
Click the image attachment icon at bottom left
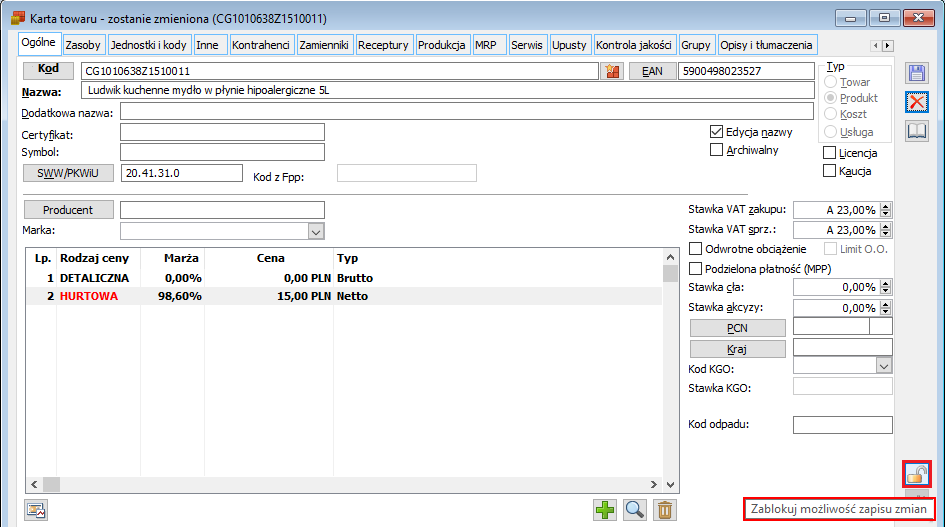[x=36, y=510]
